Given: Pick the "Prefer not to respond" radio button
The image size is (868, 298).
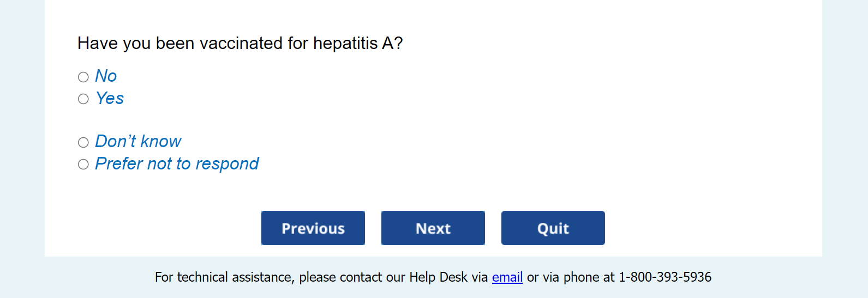Looking at the screenshot, I should pos(83,165).
